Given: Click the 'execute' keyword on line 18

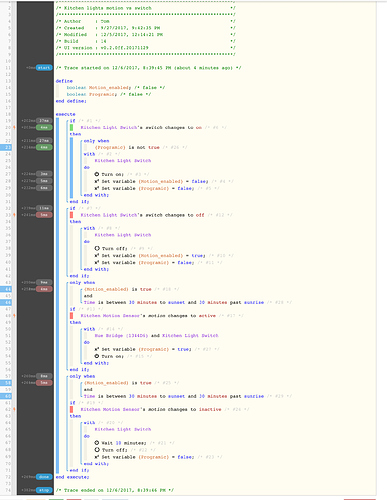Looking at the screenshot, I should (x=65, y=114).
